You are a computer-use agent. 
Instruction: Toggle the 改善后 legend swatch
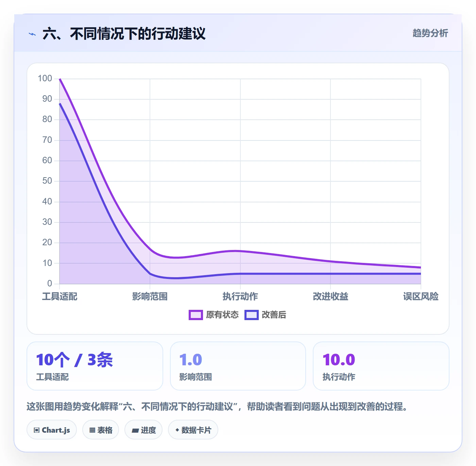tap(252, 315)
